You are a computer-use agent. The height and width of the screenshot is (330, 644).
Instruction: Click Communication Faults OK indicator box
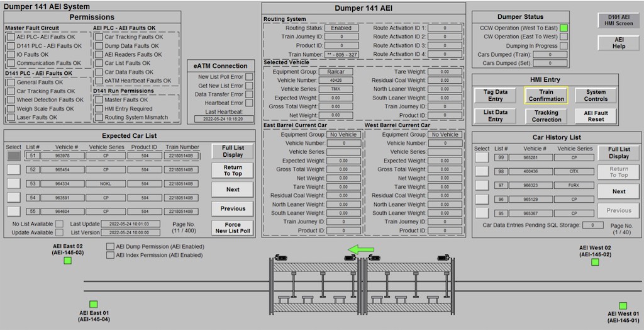pos(11,63)
